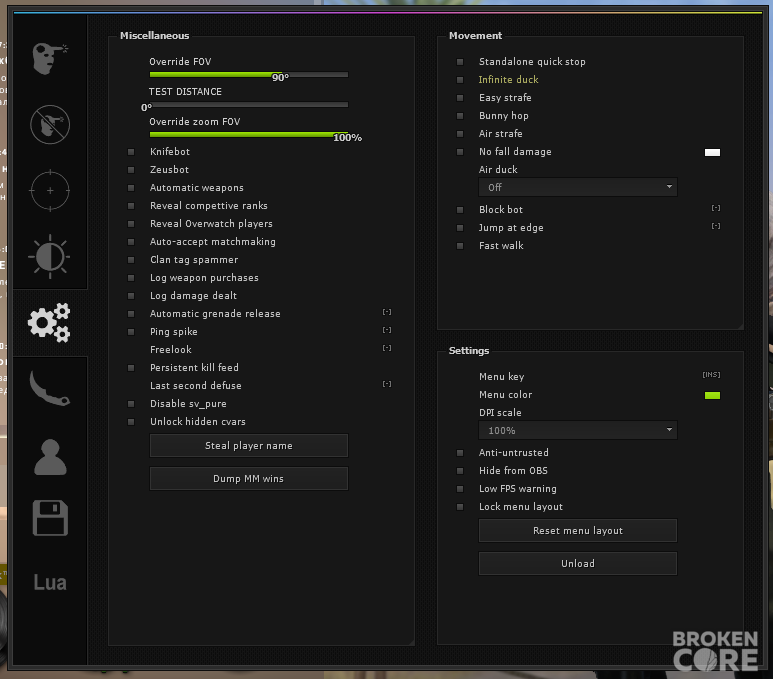Screen dimensions: 773x679
Task: Toggle Low FPS warning checkbox
Action: pos(460,489)
